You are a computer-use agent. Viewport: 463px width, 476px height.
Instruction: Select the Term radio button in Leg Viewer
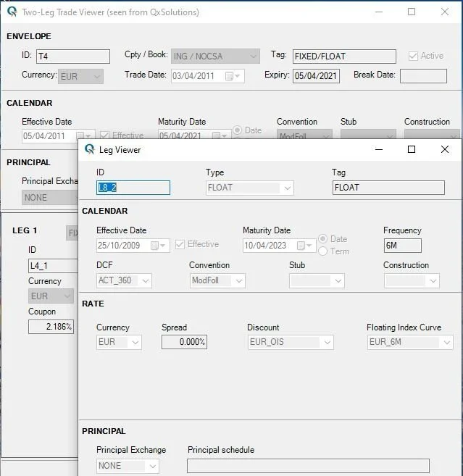click(322, 251)
